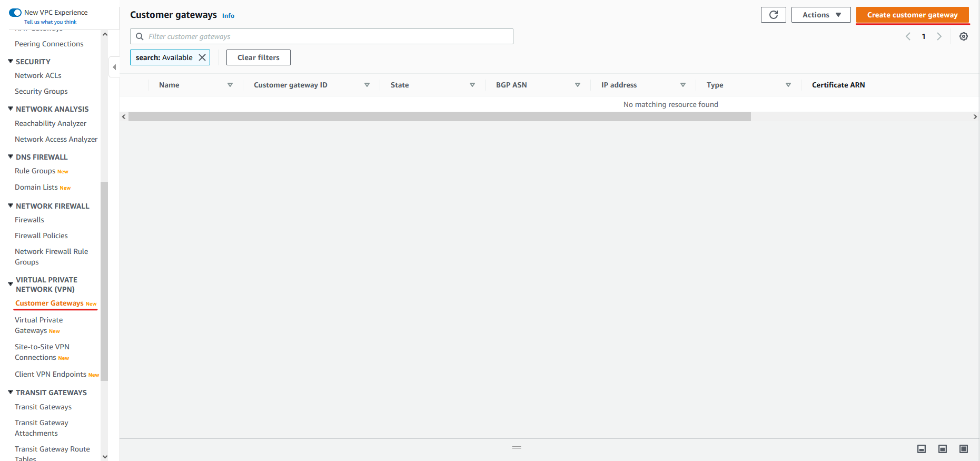Image resolution: width=980 pixels, height=461 pixels.
Task: Collapse the NETWORK ANALYSIS section
Action: 11,109
